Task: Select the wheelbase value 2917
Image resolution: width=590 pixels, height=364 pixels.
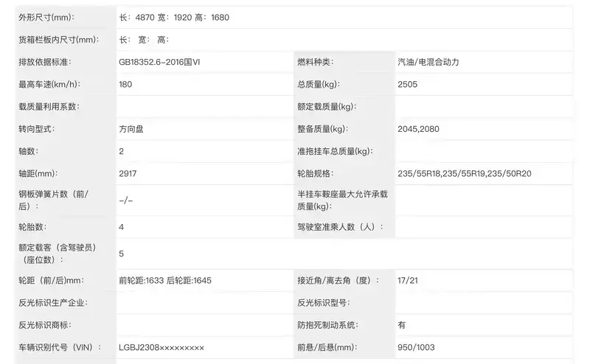Action: point(128,174)
